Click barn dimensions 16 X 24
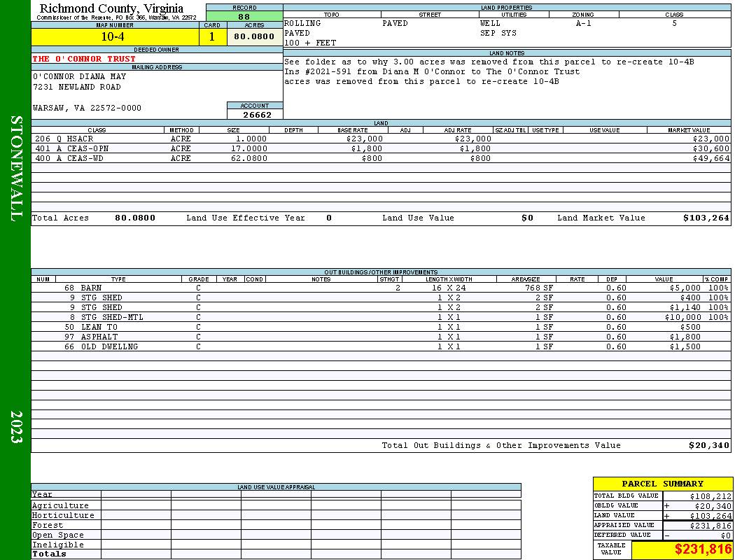Viewport: 735px width, 560px height. [x=449, y=288]
